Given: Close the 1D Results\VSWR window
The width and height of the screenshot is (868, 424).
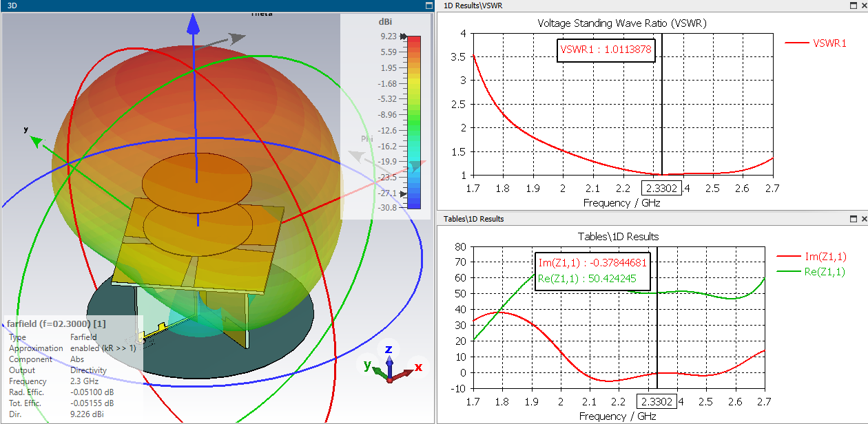Looking at the screenshot, I should tap(863, 6).
